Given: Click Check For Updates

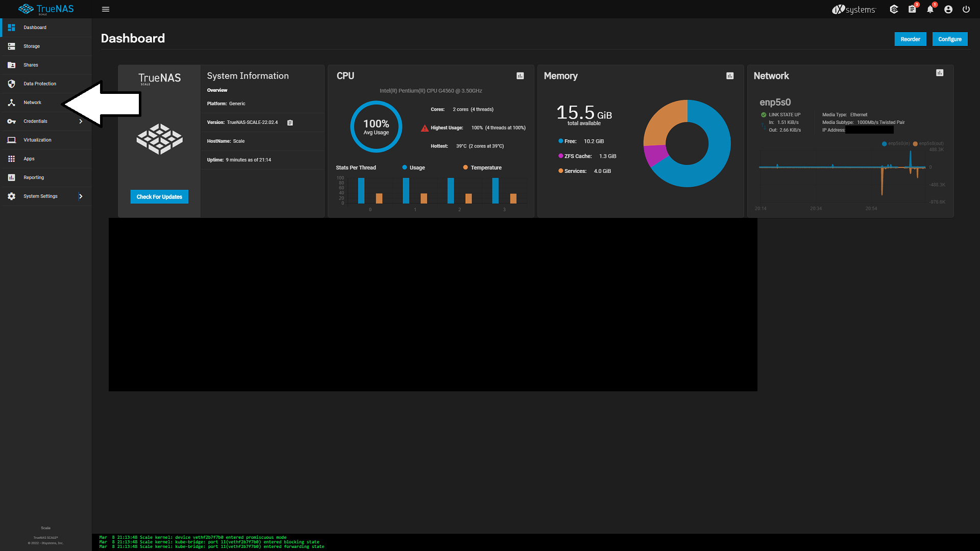Looking at the screenshot, I should 159,197.
